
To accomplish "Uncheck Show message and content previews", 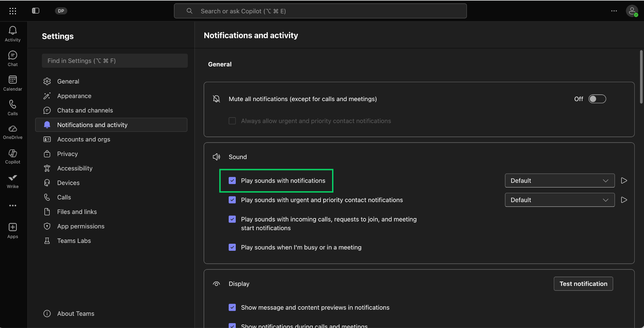I will [232, 307].
